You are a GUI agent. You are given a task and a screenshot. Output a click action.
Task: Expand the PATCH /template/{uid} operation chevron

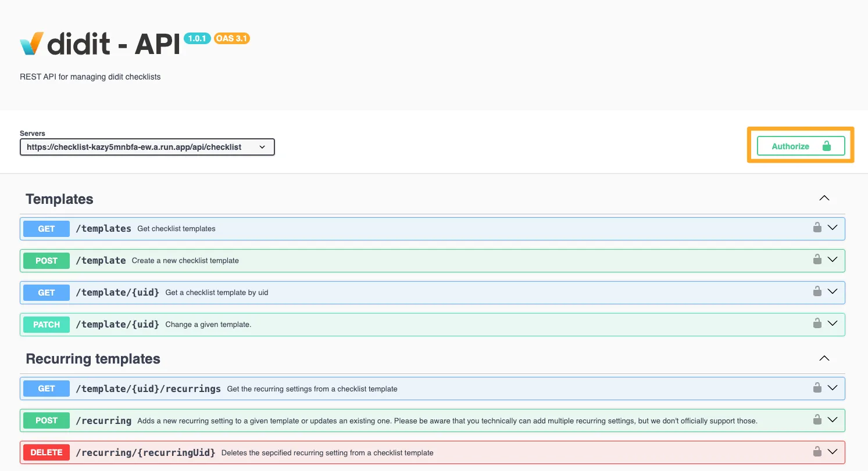[x=833, y=323]
